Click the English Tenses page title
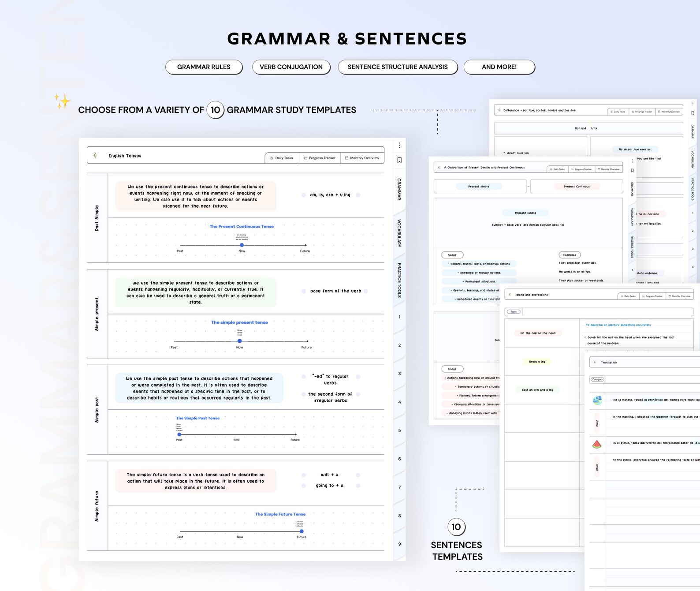Screen dimensions: 700x591 [x=125, y=156]
